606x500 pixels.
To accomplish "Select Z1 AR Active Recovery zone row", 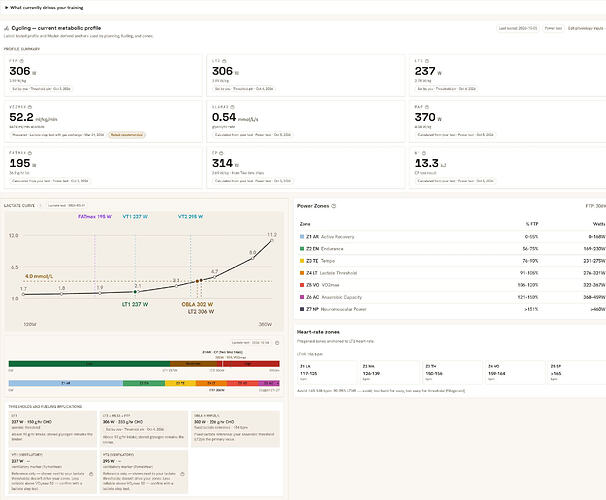I will 453,236.
